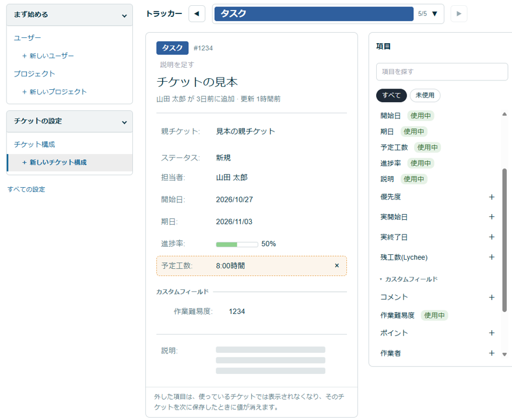Click the 親チケット value 見本の親チケット
512x420 pixels.
click(x=246, y=131)
